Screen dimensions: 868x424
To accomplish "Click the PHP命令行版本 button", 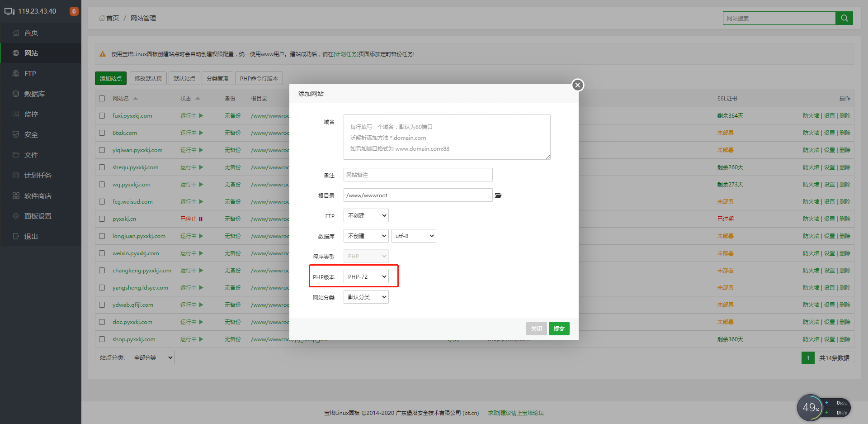I will tap(259, 78).
